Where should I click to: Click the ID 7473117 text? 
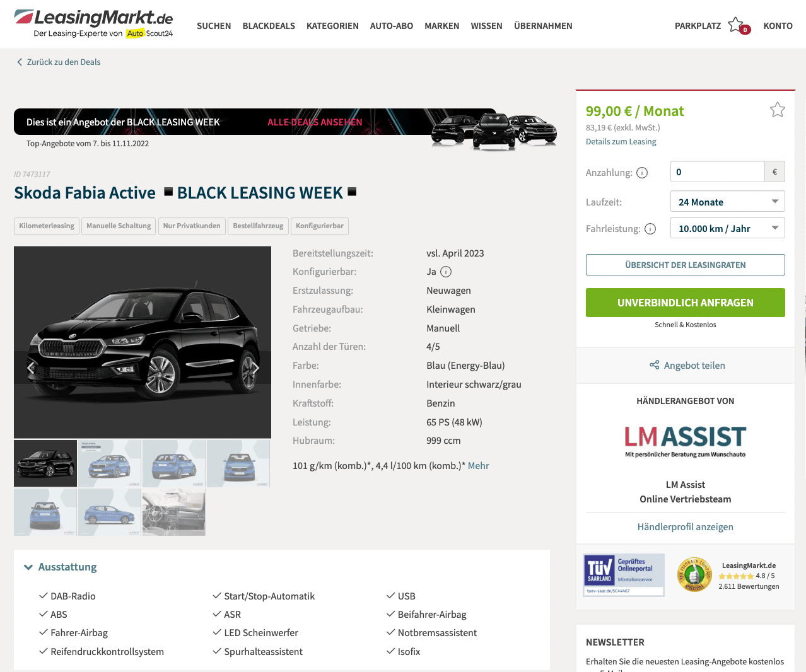point(32,175)
